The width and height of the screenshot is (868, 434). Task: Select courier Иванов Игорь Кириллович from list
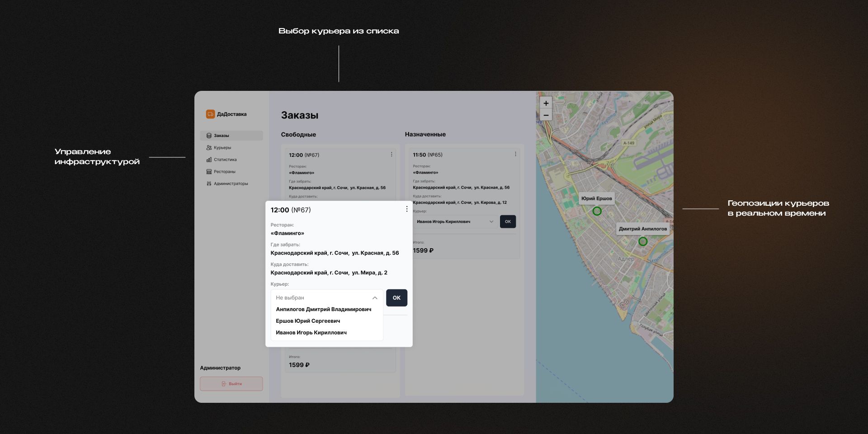(311, 333)
